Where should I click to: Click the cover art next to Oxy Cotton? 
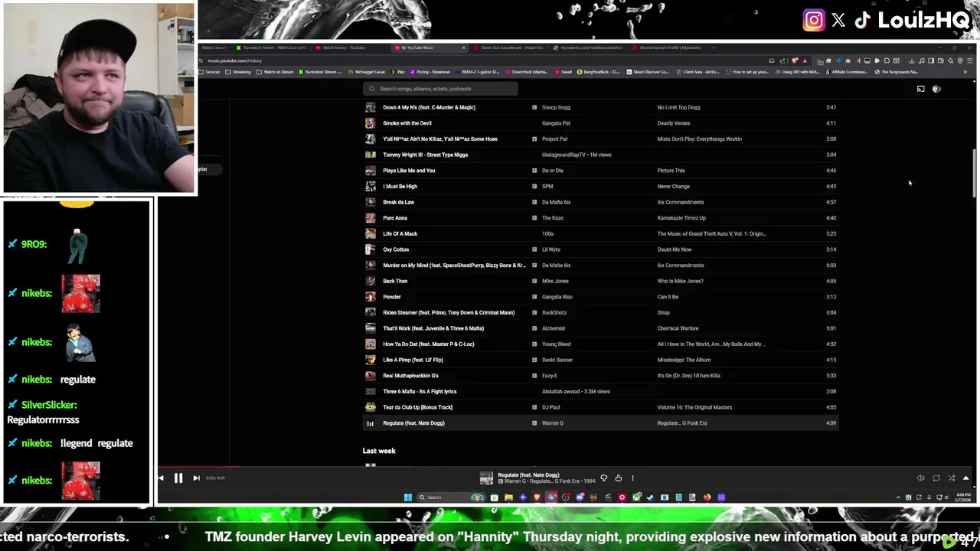point(371,249)
